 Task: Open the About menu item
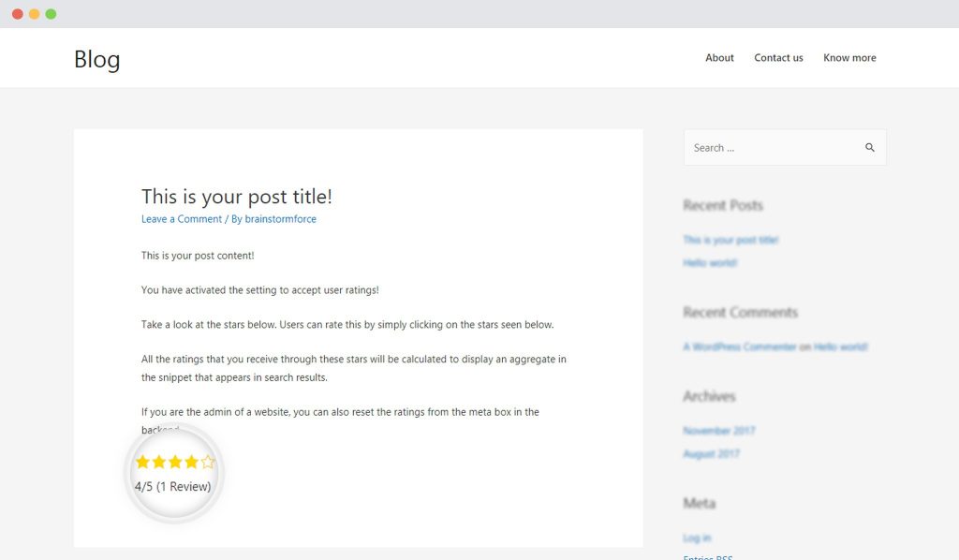tap(719, 58)
